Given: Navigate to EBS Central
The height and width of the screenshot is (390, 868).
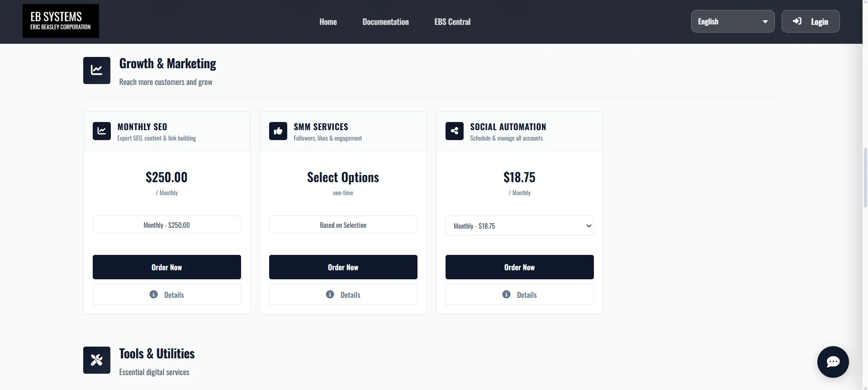Looking at the screenshot, I should tap(452, 22).
